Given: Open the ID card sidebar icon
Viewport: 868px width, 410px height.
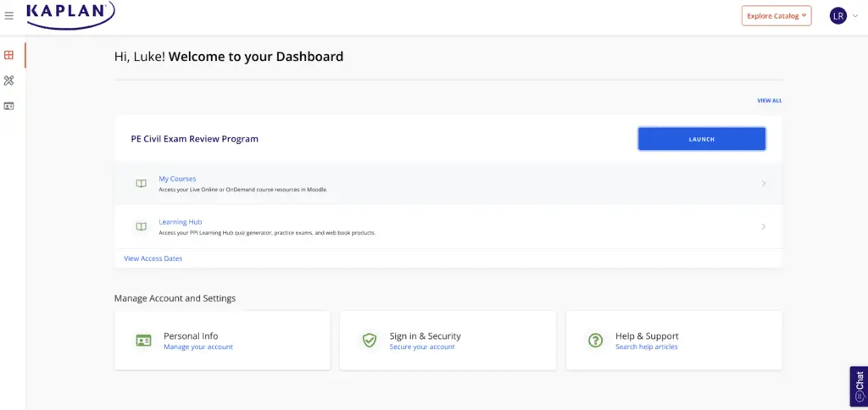Looking at the screenshot, I should (8, 106).
